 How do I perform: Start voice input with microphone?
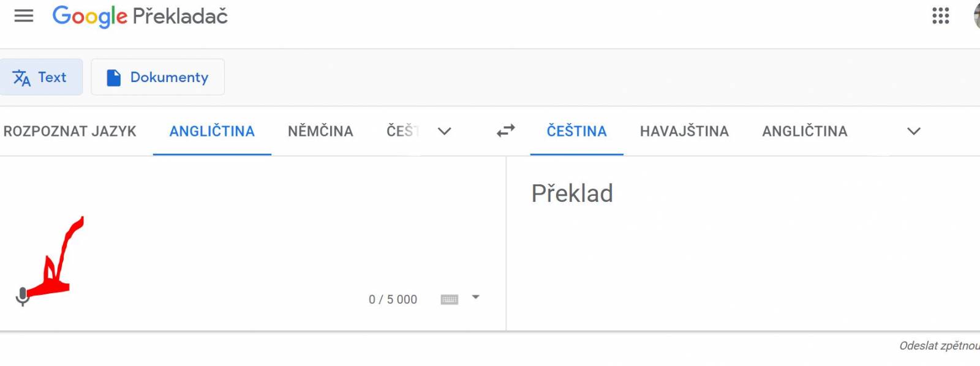pyautogui.click(x=23, y=296)
